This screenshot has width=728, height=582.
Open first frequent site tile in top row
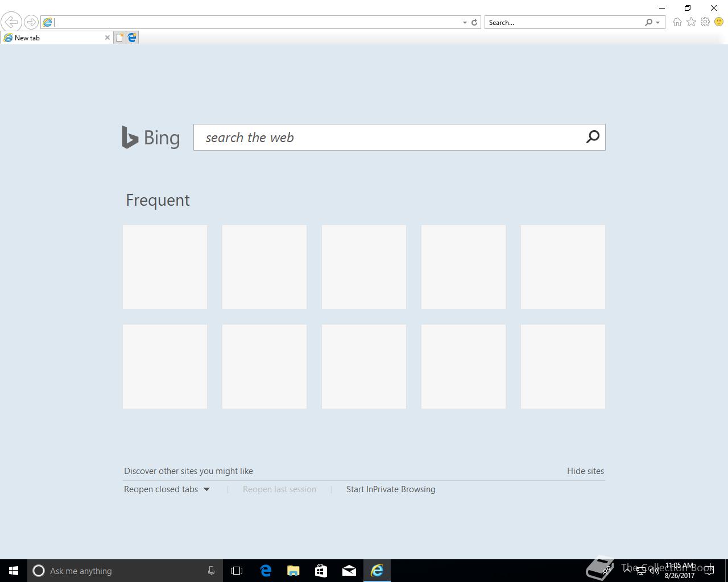click(x=165, y=267)
